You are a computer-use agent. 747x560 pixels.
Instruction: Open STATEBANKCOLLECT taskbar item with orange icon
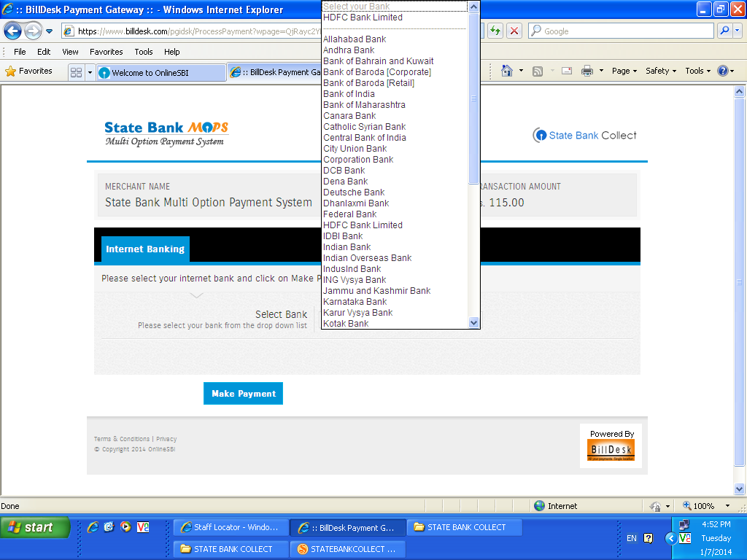[348, 549]
